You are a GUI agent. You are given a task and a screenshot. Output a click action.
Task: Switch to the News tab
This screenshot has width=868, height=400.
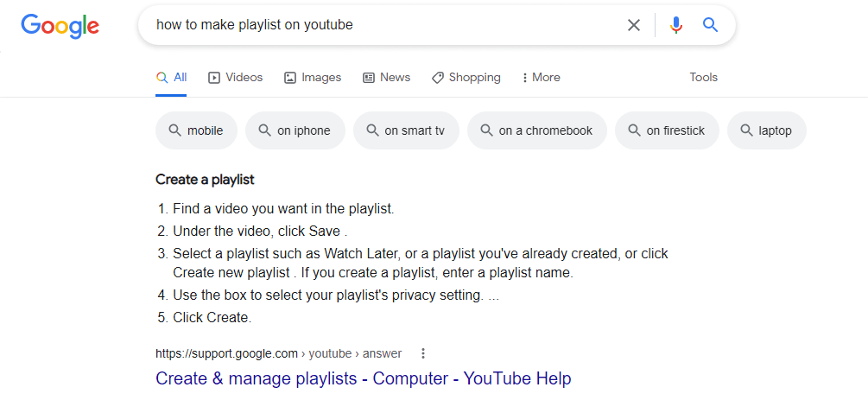386,78
